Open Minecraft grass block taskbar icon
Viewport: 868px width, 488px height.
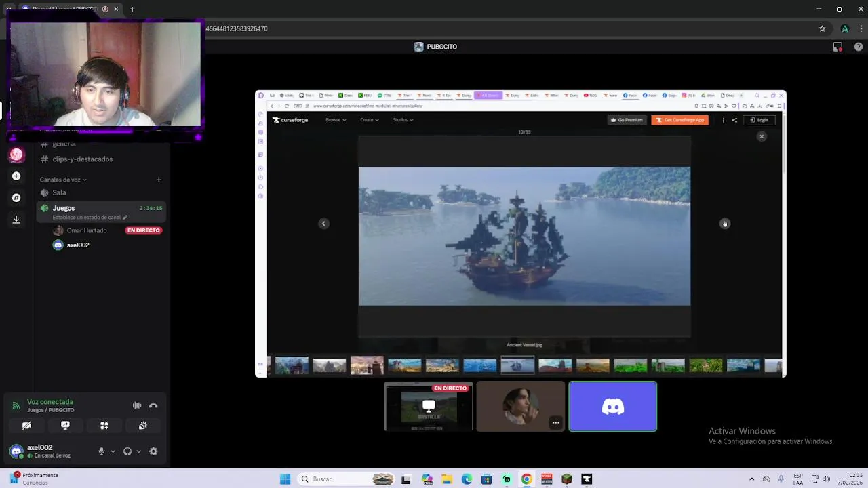(567, 479)
